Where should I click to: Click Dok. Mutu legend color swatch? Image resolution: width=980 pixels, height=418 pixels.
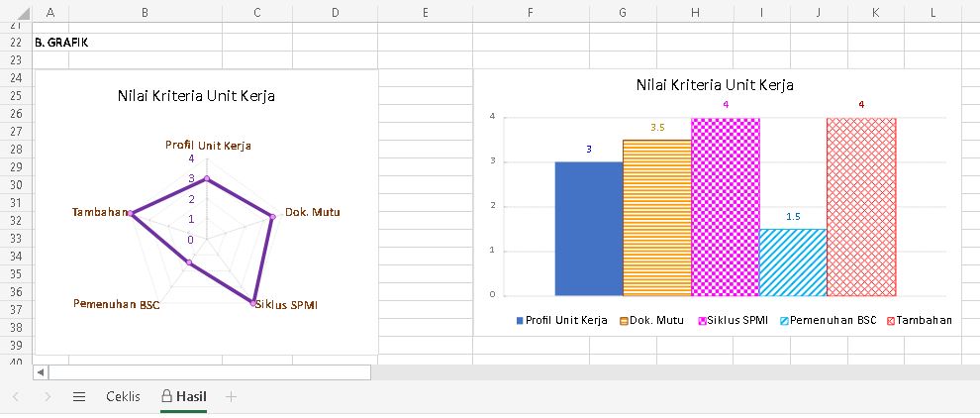point(625,321)
